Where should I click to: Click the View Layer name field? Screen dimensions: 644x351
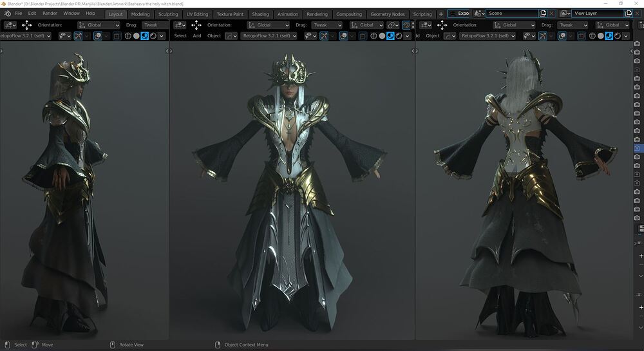click(x=598, y=13)
